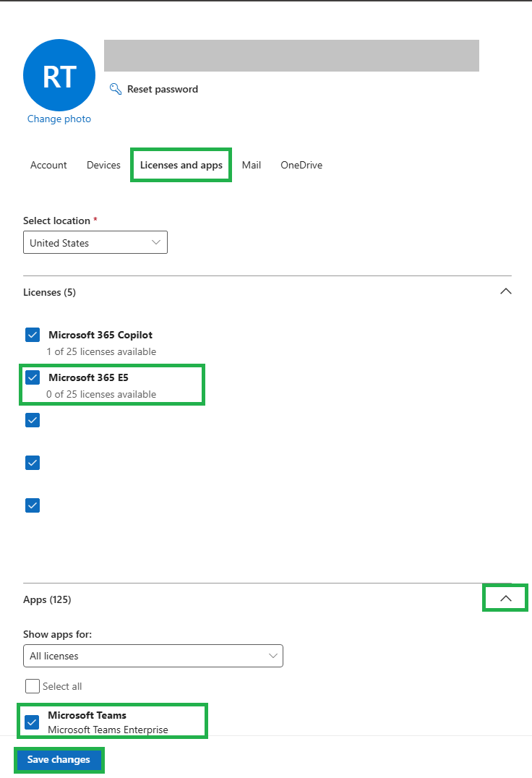Screen dimensions: 532x778
Task: Open the Mail tab
Action: tap(252, 166)
